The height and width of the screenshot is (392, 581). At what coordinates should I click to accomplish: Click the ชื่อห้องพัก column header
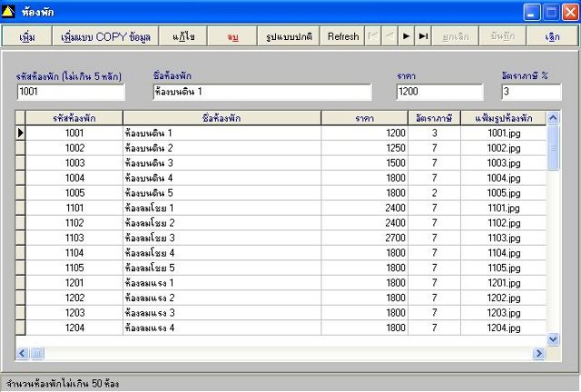pos(222,118)
